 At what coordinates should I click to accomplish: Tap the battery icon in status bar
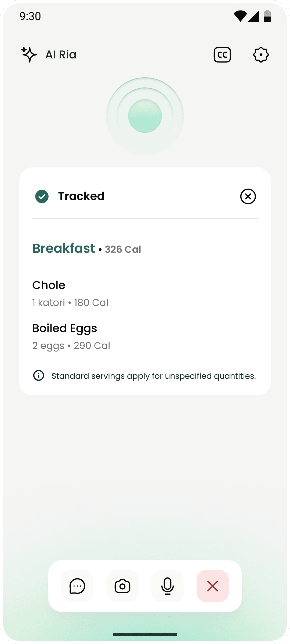point(267,16)
